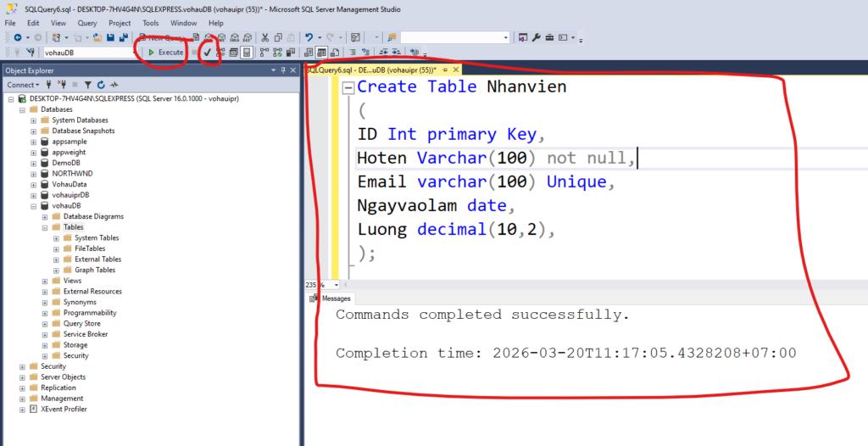Click the Execute query button
868x446 pixels.
pos(165,53)
